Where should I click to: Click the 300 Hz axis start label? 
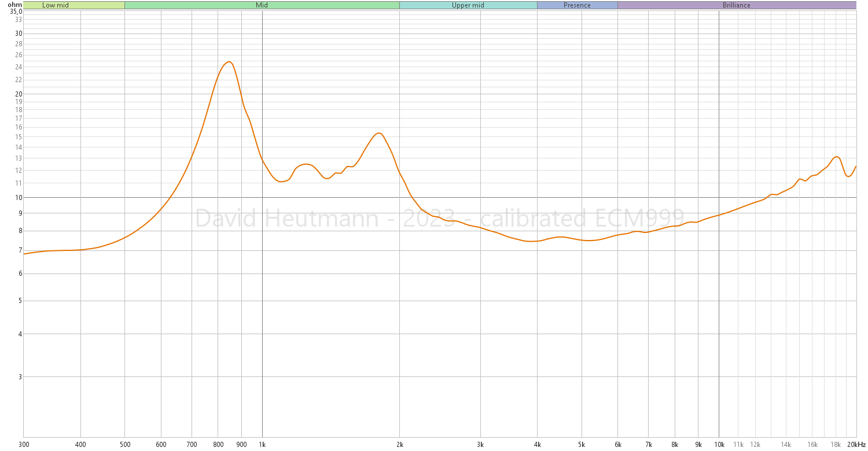pos(24,445)
